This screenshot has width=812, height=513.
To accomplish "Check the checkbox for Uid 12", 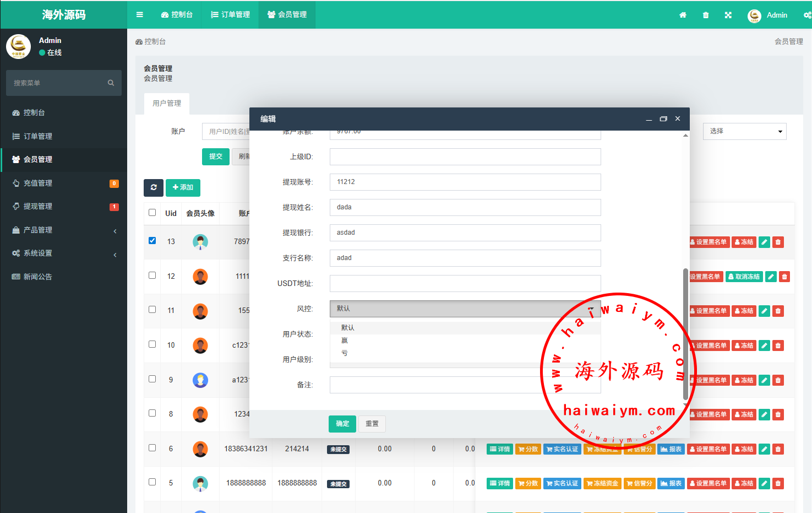I will pos(152,276).
